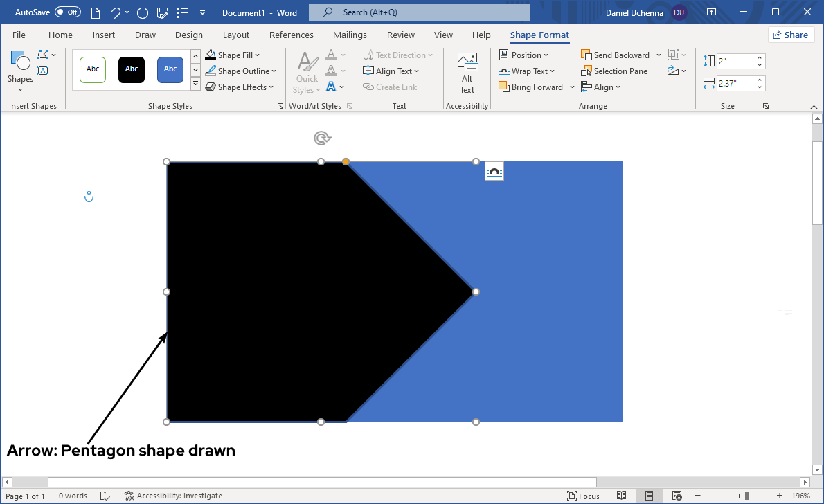Viewport: 824px width, 504px height.
Task: Click the shape height input field
Action: 735,61
